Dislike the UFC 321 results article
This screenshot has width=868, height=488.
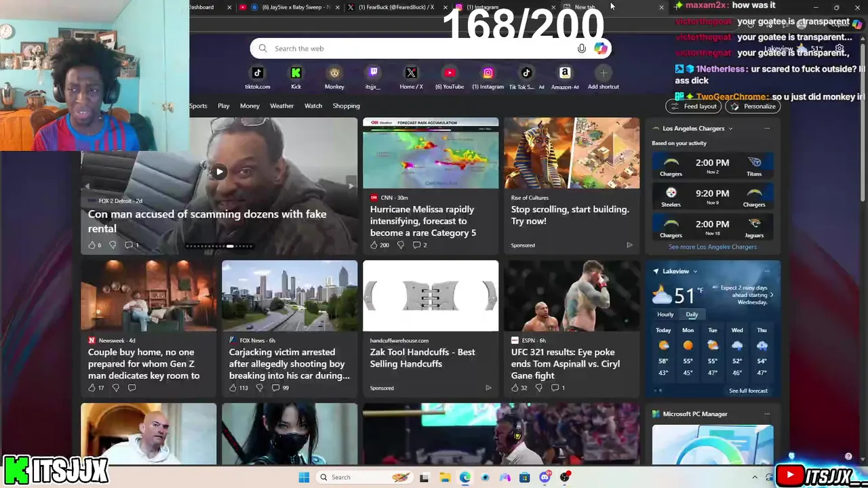[539, 388]
